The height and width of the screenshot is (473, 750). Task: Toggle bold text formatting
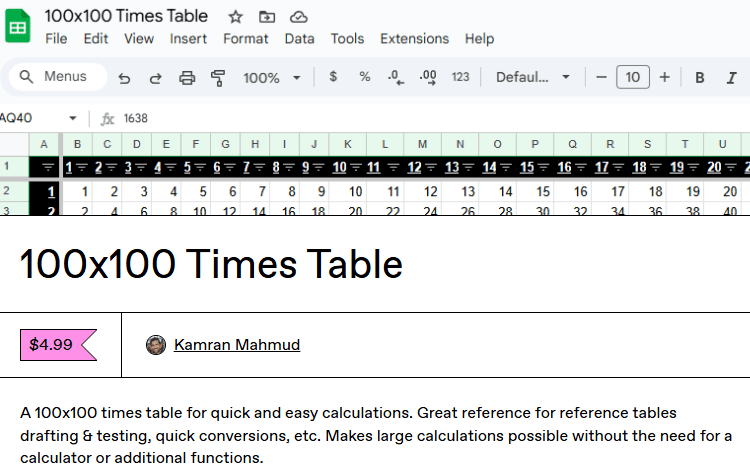[x=700, y=77]
